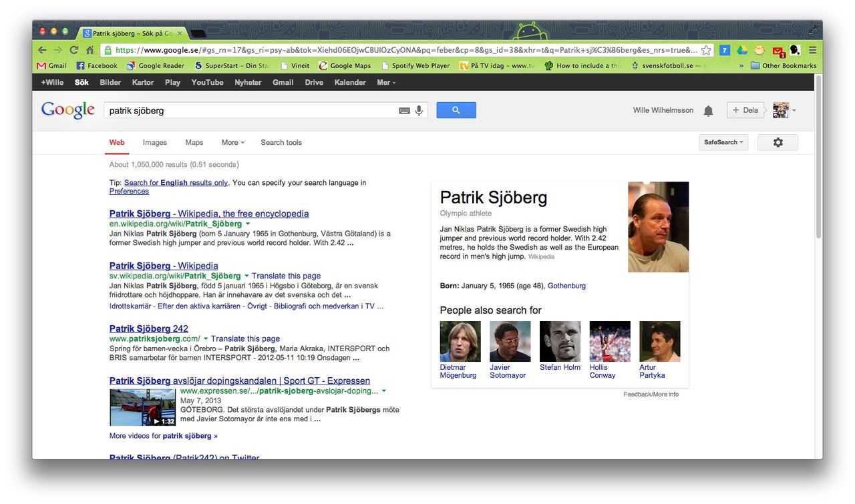Click the Feedback/More info link
This screenshot has height=504, width=855.
(x=651, y=395)
